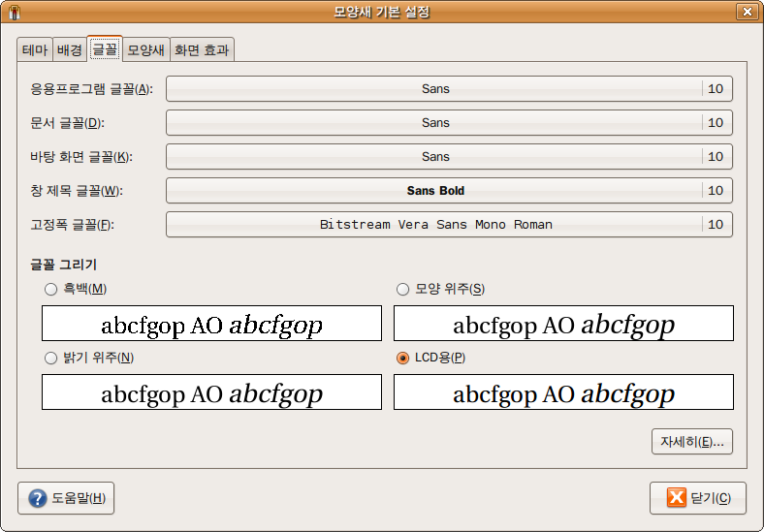Click the 바탕 화면 글꼴(K) label
The width and height of the screenshot is (764, 532).
81,157
